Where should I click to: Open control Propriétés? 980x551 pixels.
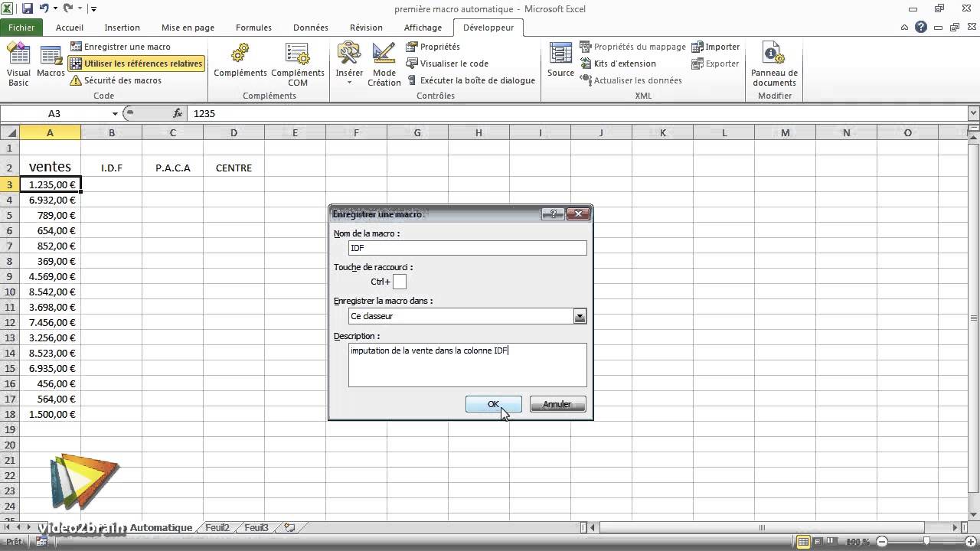pos(433,47)
